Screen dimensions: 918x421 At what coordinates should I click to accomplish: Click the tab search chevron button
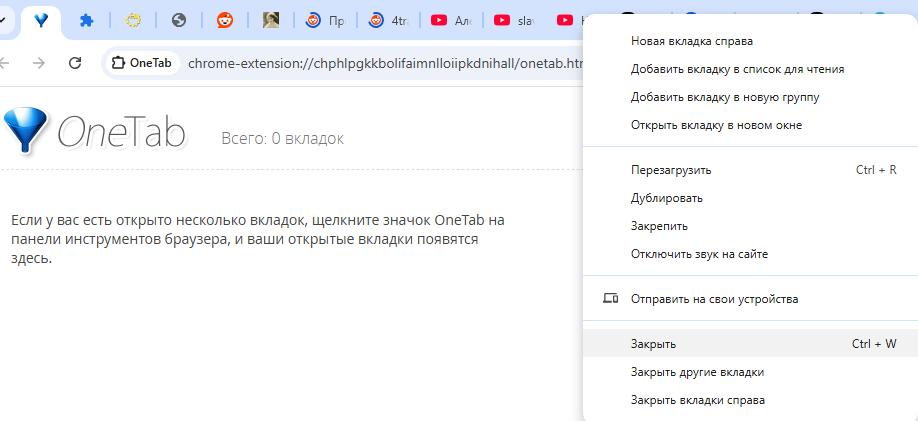pos(5,20)
